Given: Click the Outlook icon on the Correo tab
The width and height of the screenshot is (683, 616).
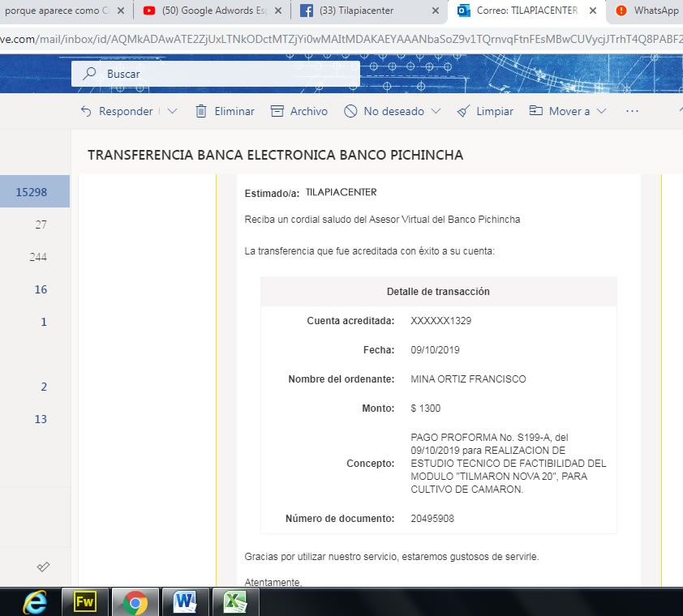Looking at the screenshot, I should tap(464, 11).
